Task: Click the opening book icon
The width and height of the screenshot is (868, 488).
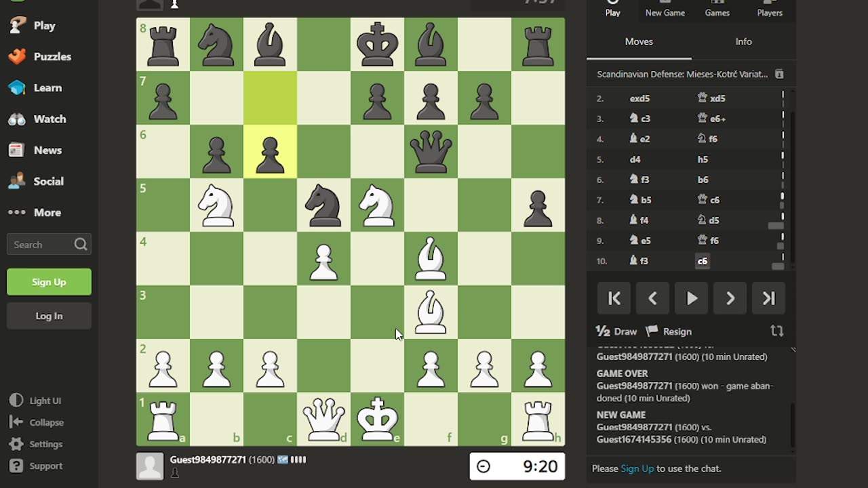Action: click(779, 74)
